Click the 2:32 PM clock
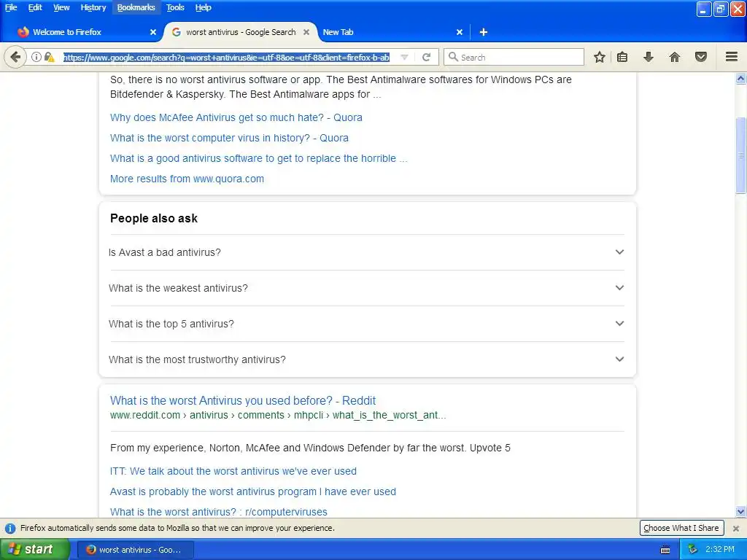The image size is (747, 560). [x=720, y=550]
